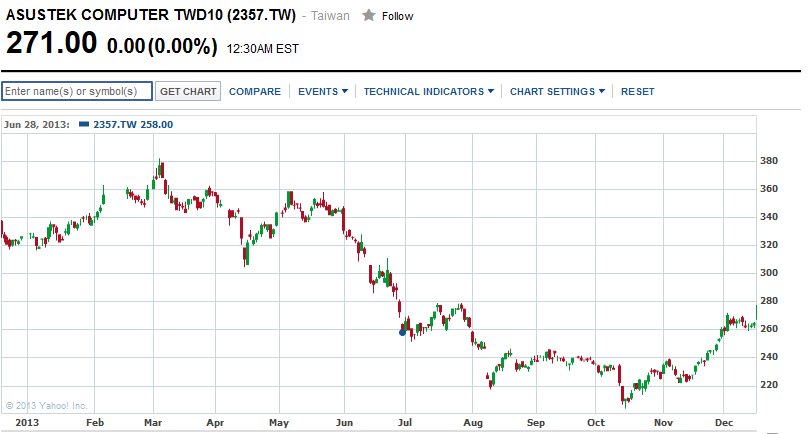The height and width of the screenshot is (434, 808).
Task: Click the 271.00 price value
Action: tap(51, 43)
